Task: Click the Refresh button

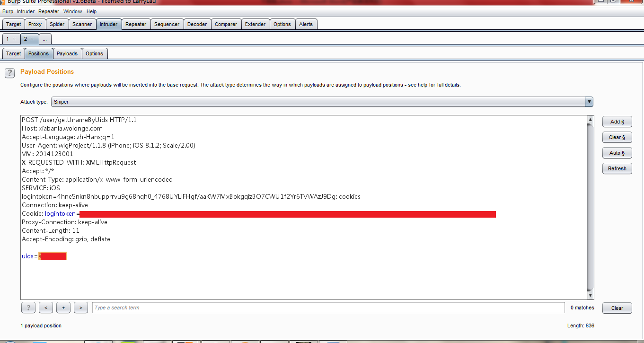Action: point(617,168)
